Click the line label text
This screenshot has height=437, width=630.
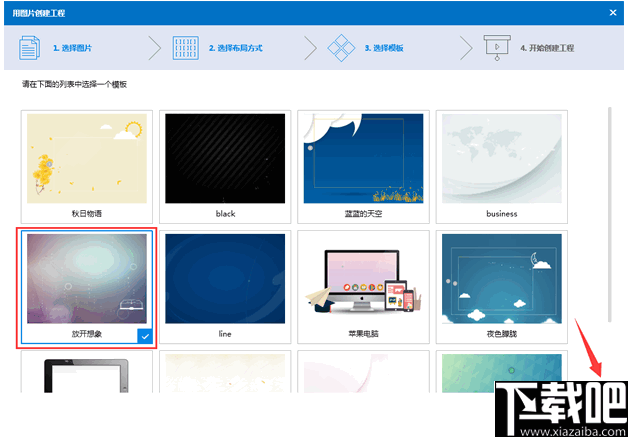(x=225, y=334)
